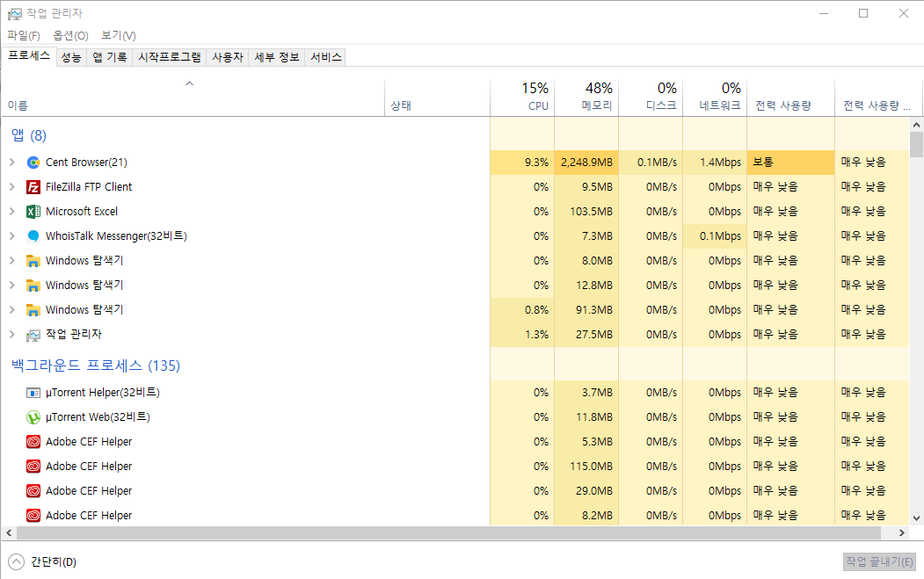The image size is (924, 579).
Task: Click the vertical scrollbar down arrow
Action: coord(916,518)
